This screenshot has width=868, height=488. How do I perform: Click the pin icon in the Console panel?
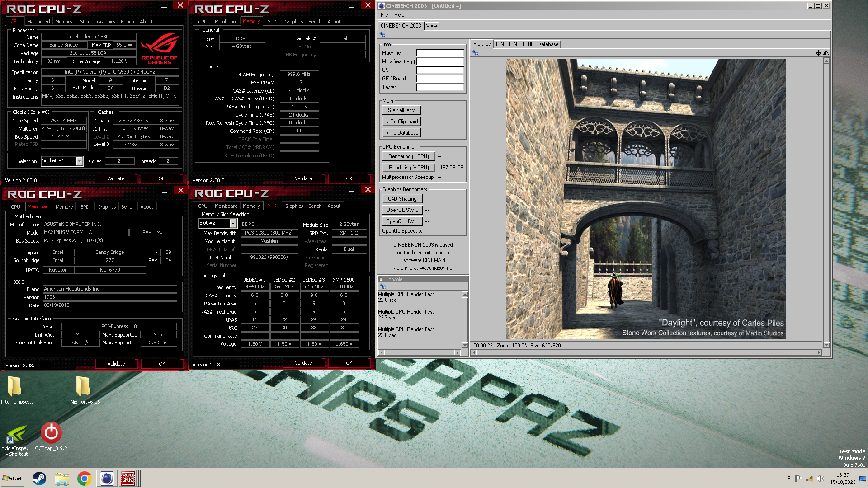(382, 286)
